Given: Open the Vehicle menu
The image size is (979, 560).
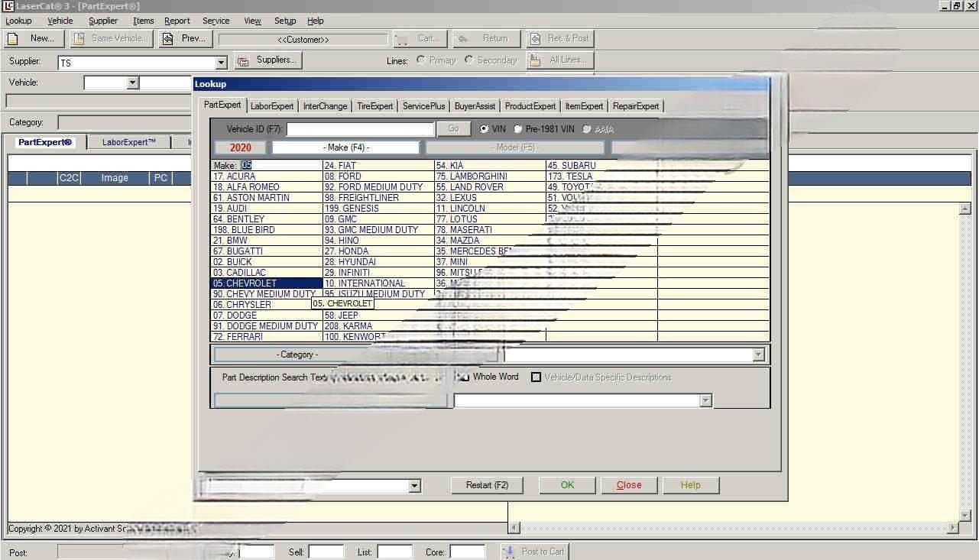Looking at the screenshot, I should point(60,21).
